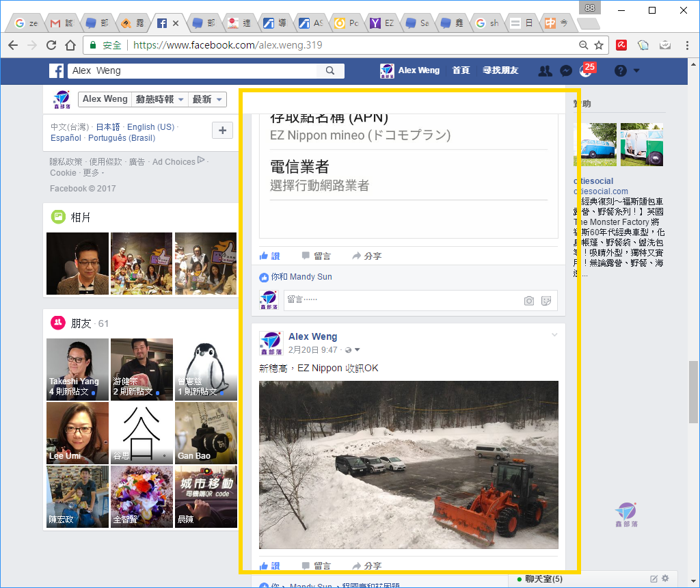Add a sticker to the comment
700x588 pixels.
[546, 300]
